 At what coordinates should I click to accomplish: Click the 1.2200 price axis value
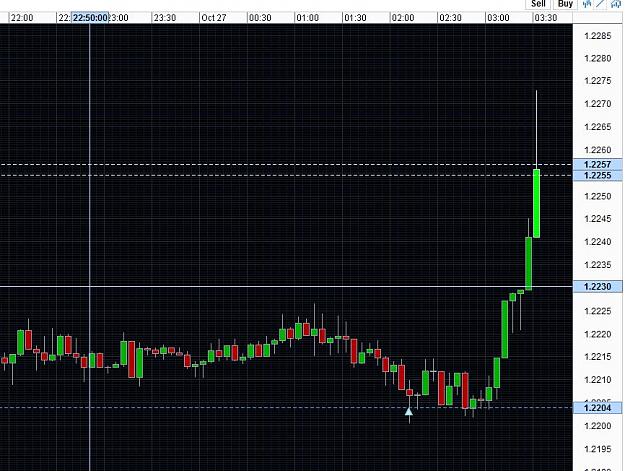597,426
